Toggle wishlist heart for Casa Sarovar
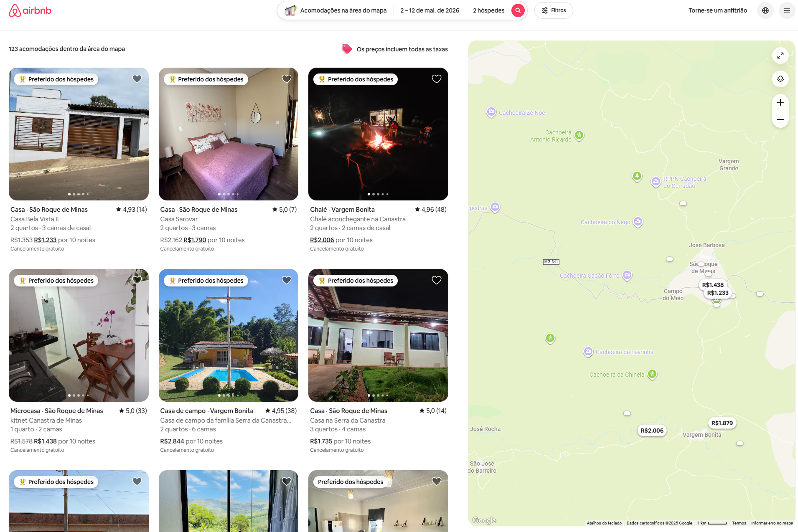The height and width of the screenshot is (532, 798). point(287,79)
